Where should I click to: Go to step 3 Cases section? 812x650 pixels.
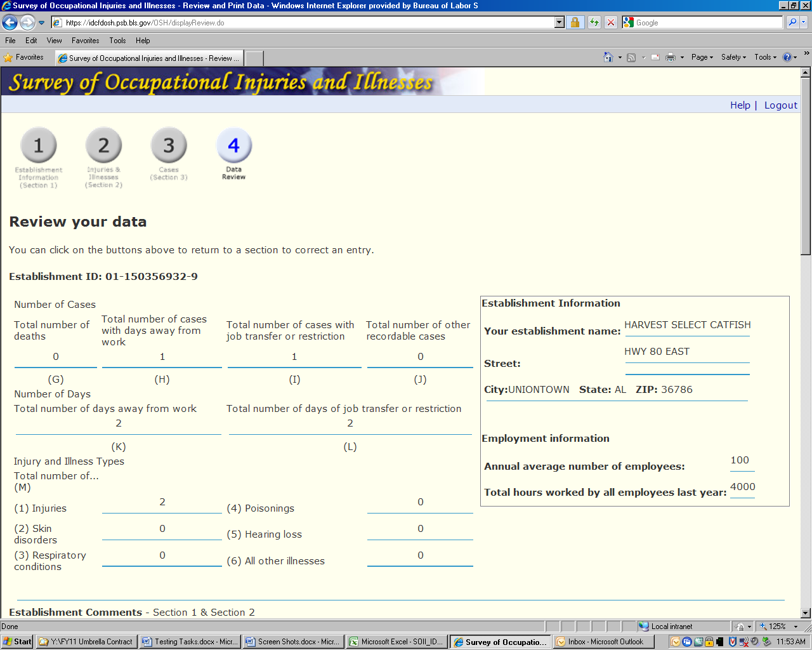coord(169,154)
